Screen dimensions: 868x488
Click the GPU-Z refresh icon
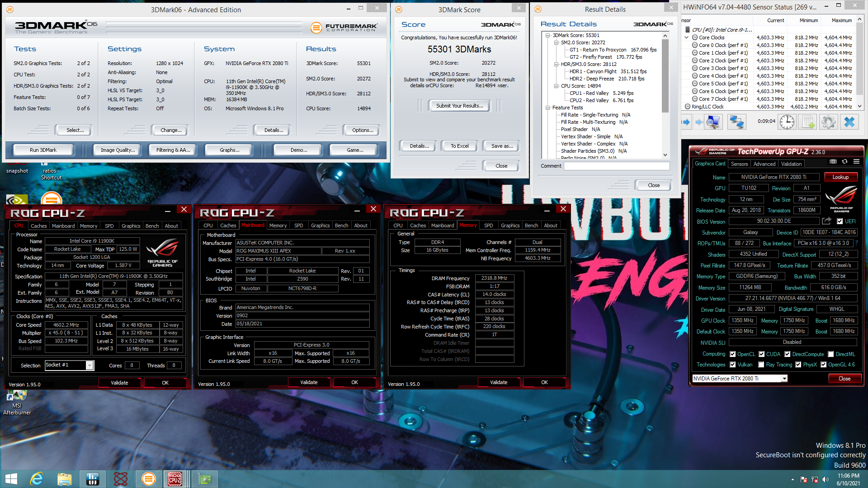tap(844, 162)
